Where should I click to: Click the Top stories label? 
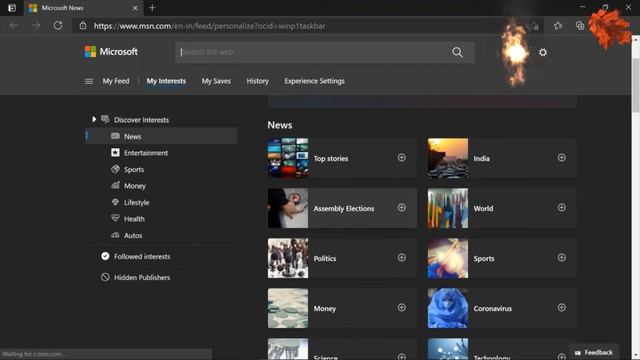click(331, 158)
